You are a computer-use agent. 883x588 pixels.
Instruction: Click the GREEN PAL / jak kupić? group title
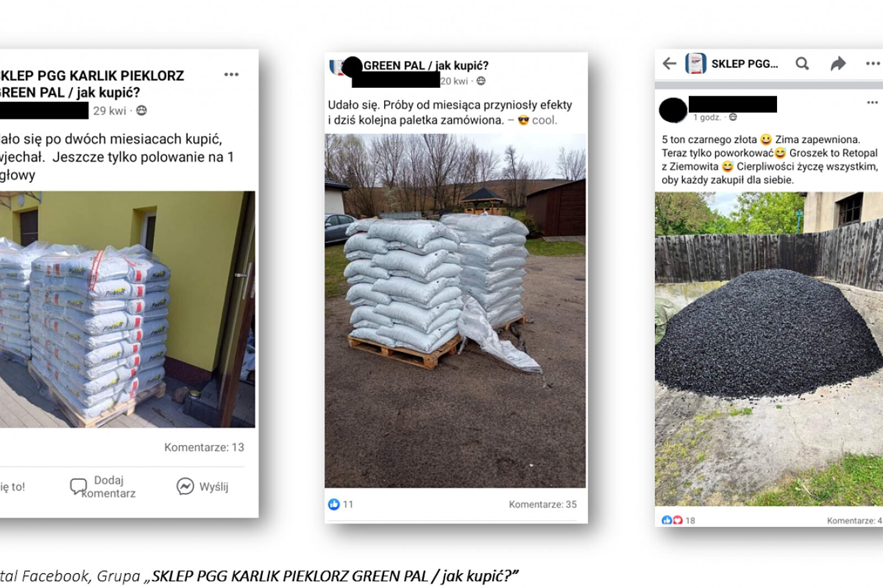(426, 66)
